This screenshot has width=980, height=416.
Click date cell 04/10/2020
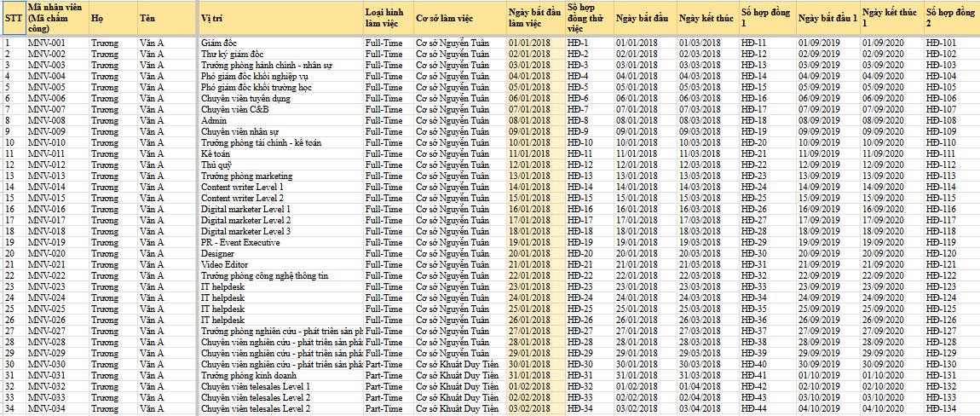pos(892,409)
